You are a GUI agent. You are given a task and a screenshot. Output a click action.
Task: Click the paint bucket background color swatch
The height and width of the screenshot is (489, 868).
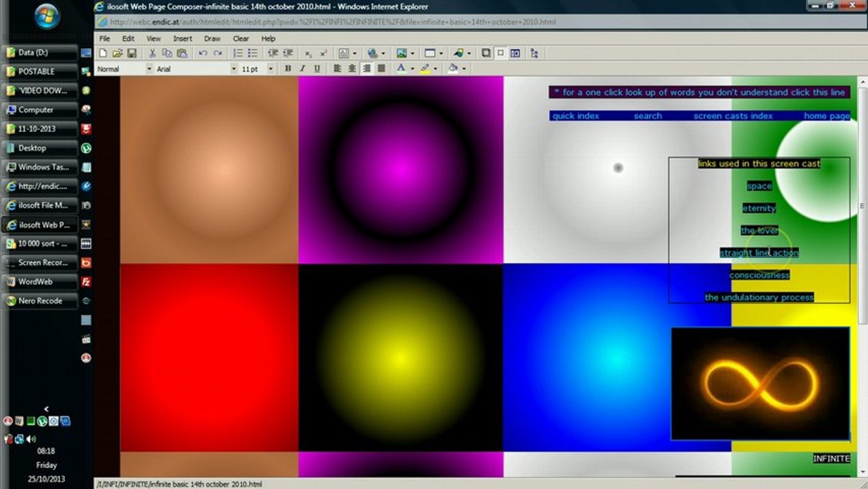pos(453,69)
